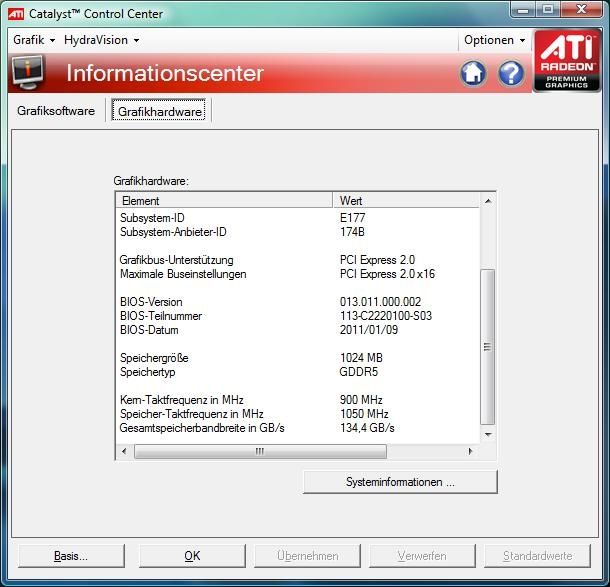Click the Element column header

pyautogui.click(x=224, y=201)
